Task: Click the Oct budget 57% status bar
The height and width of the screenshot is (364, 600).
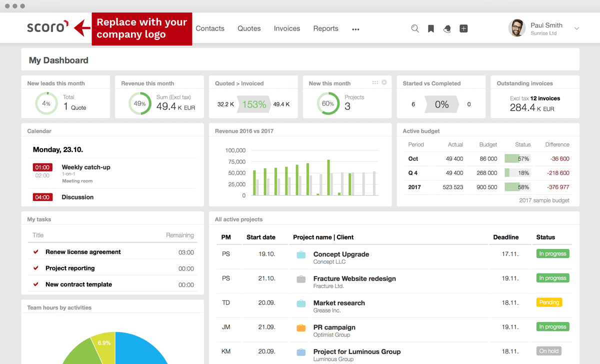Action: click(x=517, y=158)
